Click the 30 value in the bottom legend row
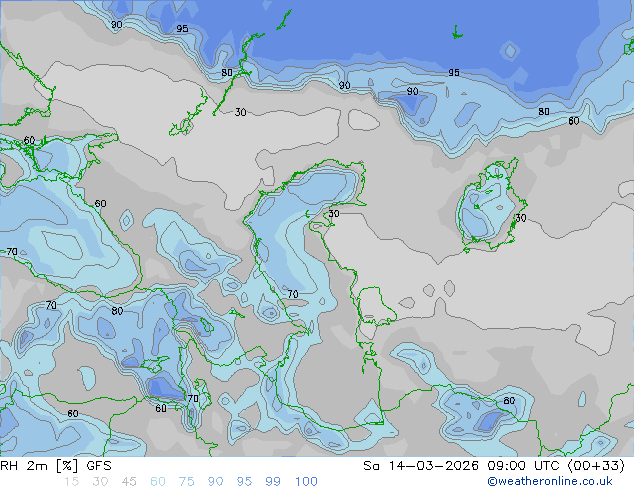This screenshot has width=634, height=490. pyautogui.click(x=100, y=482)
